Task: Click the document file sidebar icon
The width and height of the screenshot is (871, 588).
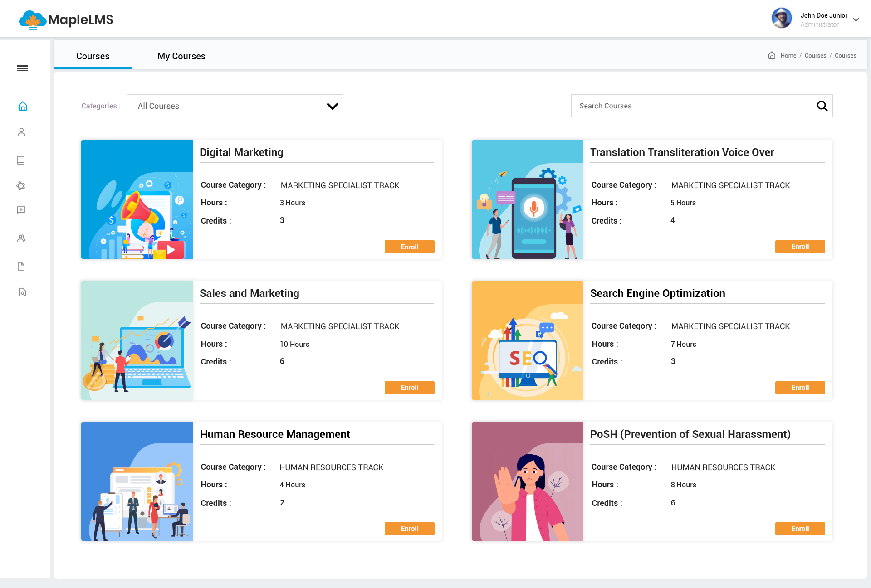Action: pos(21,266)
